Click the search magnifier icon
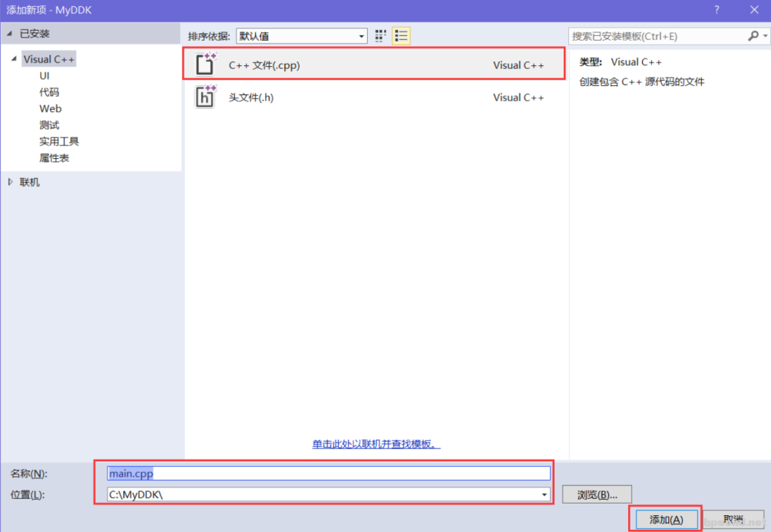This screenshot has height=532, width=771. [x=753, y=36]
